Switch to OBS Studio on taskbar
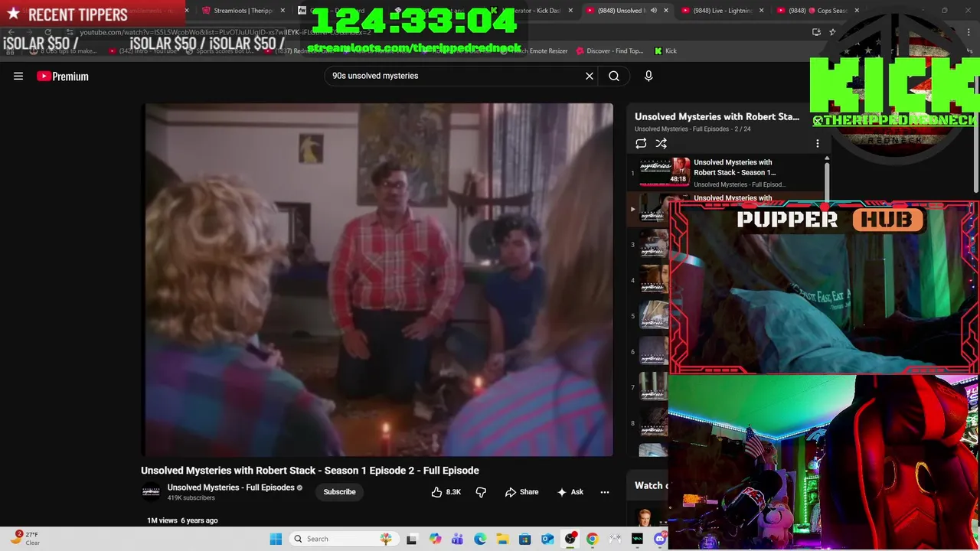980x551 pixels. 570,539
